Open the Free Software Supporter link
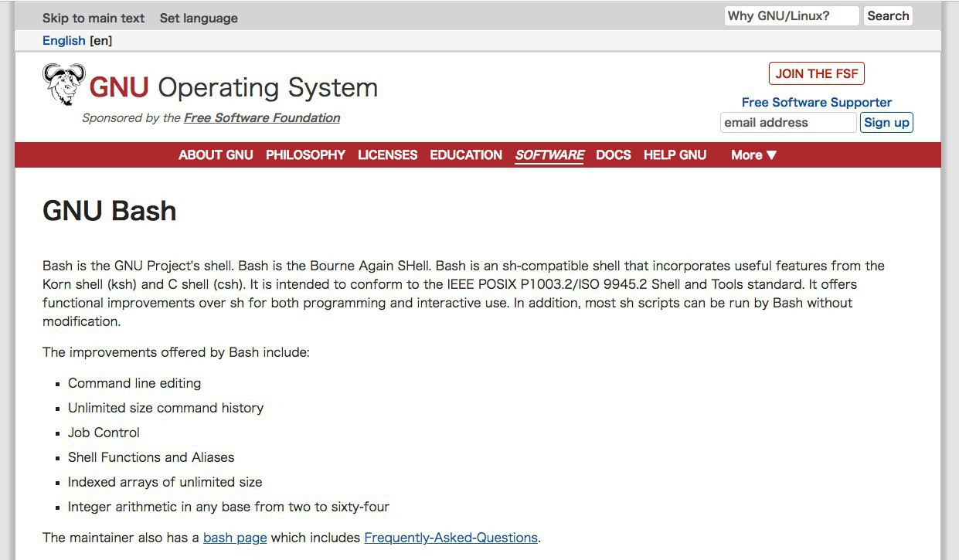The height and width of the screenshot is (560, 959). pyautogui.click(x=817, y=102)
